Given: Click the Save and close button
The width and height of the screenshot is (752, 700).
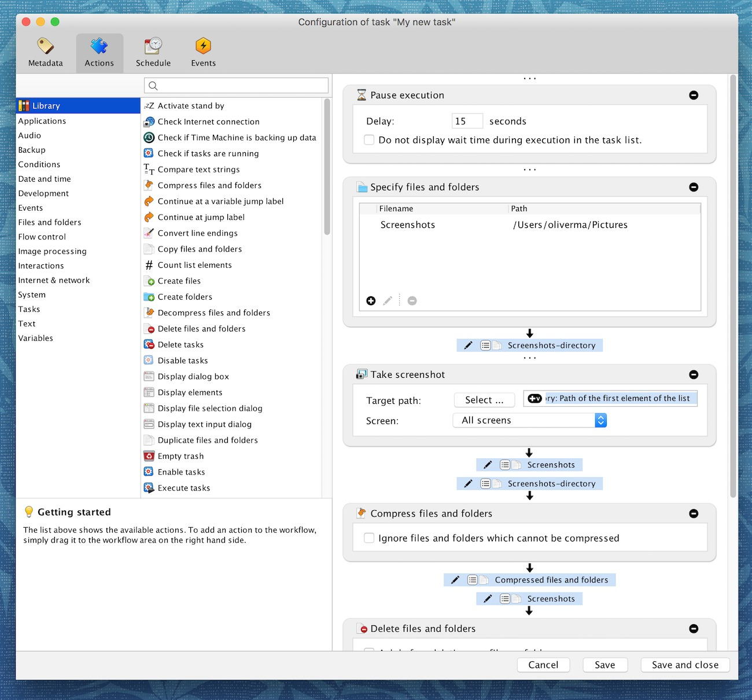Looking at the screenshot, I should (685, 665).
